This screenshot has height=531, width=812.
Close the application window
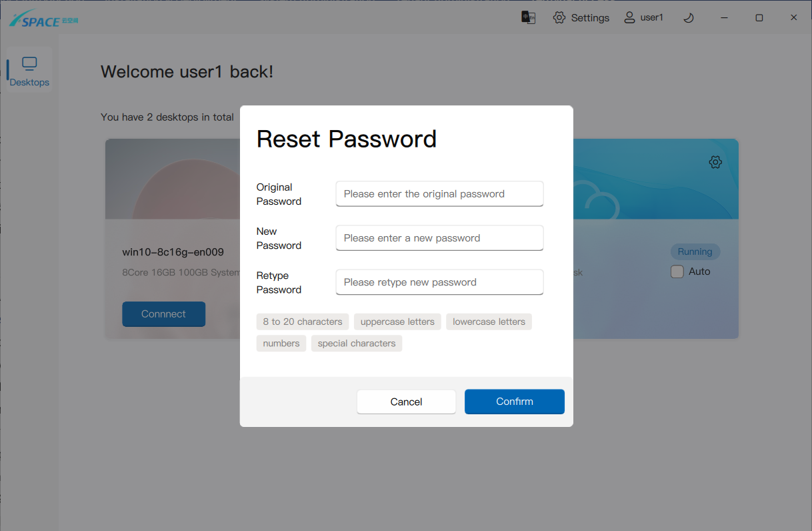click(793, 18)
